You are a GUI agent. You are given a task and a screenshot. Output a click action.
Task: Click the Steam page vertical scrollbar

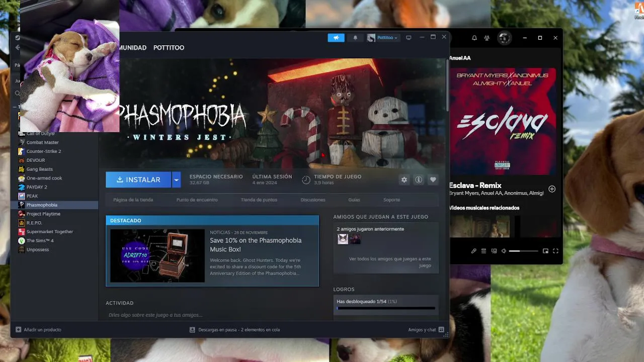pos(447,84)
